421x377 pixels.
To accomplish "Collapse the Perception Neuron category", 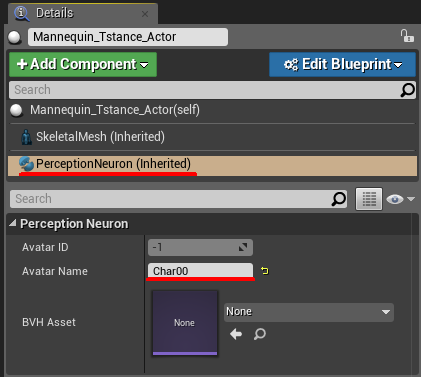I will tap(13, 223).
